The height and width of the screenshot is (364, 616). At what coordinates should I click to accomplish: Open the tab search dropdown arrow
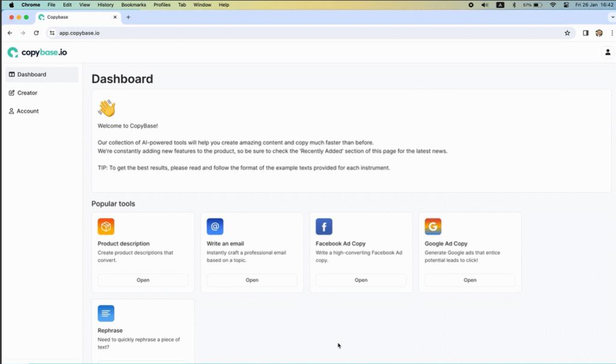(612, 17)
